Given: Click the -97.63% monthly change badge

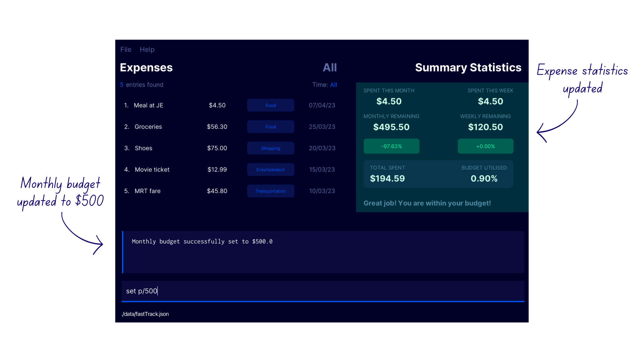Looking at the screenshot, I should pos(391,146).
